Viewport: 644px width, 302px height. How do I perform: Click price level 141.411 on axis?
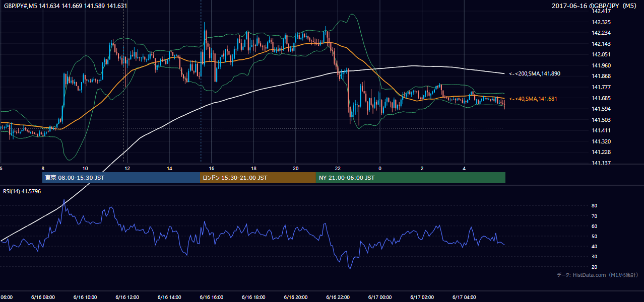click(601, 130)
